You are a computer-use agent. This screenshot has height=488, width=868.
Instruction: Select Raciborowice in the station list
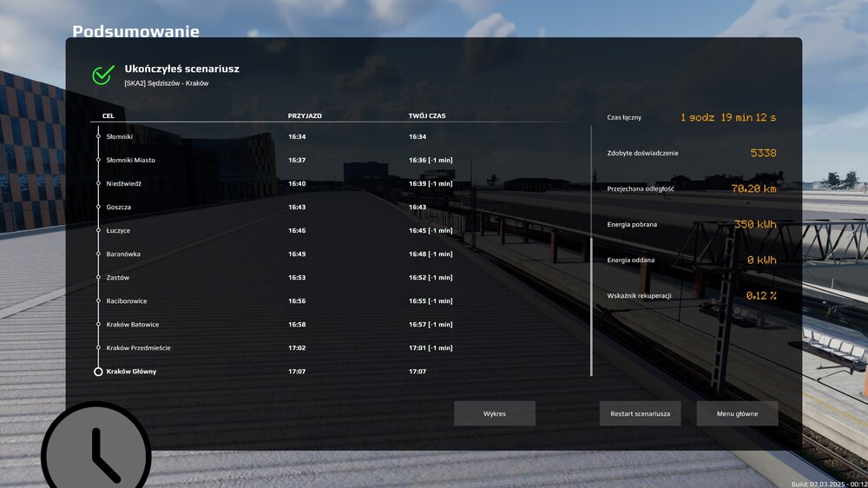pos(126,300)
